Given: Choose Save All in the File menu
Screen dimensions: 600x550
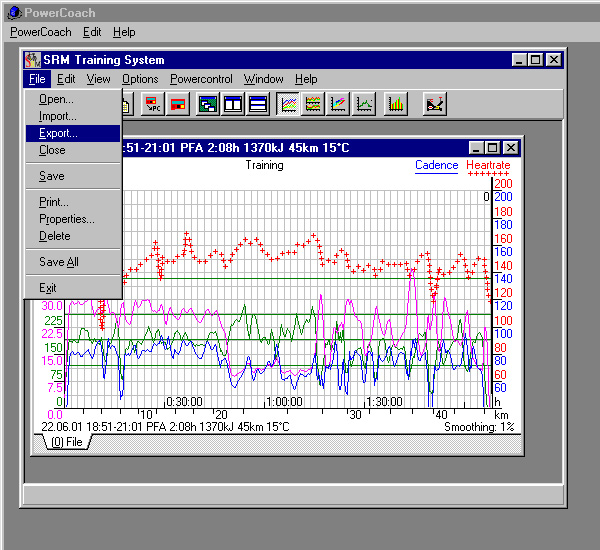Looking at the screenshot, I should pyautogui.click(x=73, y=262).
